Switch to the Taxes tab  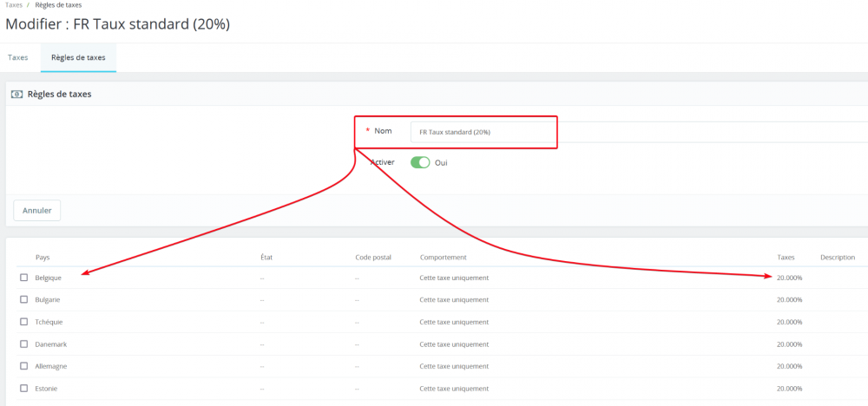click(17, 57)
